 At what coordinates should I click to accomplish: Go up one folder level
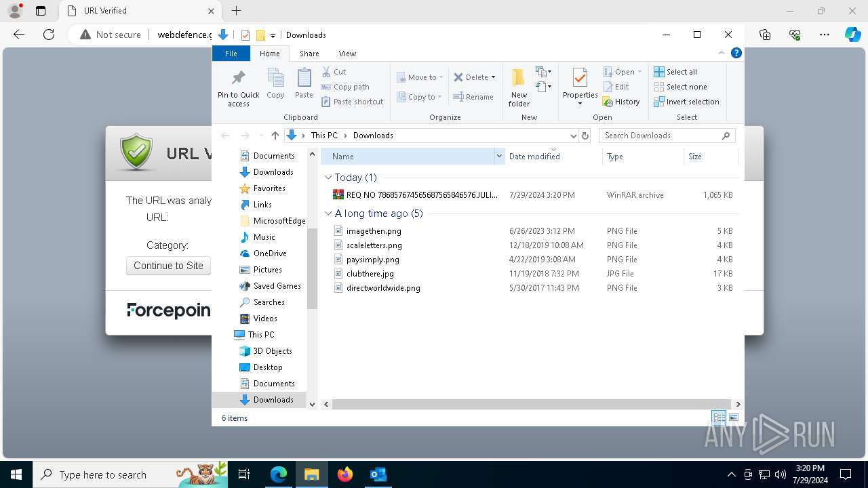tap(275, 136)
